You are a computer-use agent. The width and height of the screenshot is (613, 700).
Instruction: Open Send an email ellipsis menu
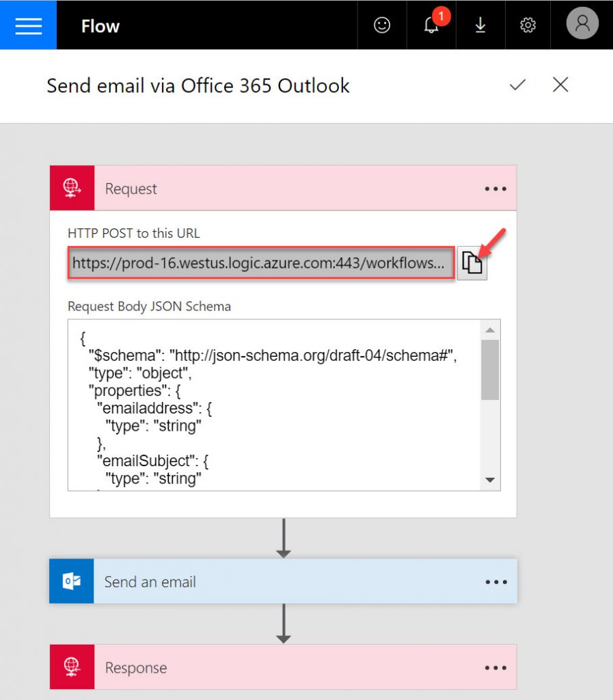[x=495, y=582]
